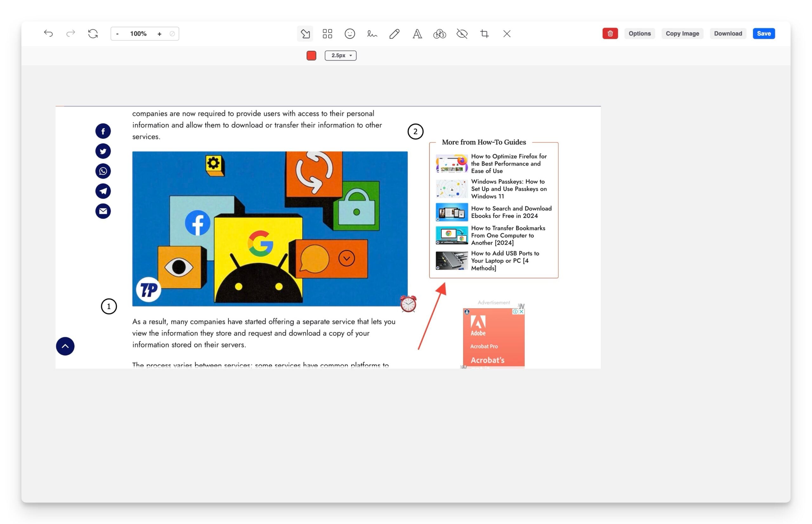The height and width of the screenshot is (524, 812).
Task: Undo the last annotation
Action: [48, 33]
